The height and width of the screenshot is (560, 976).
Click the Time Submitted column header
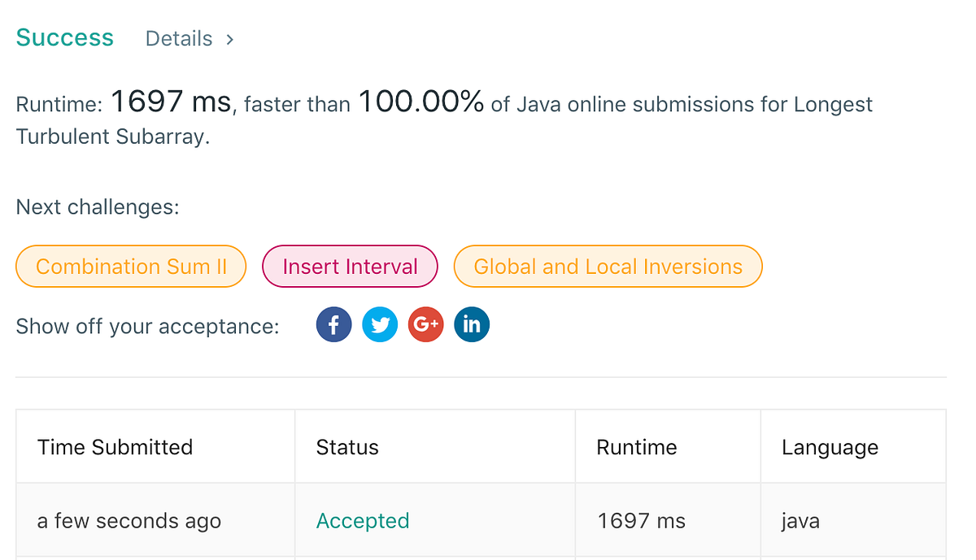coord(115,447)
